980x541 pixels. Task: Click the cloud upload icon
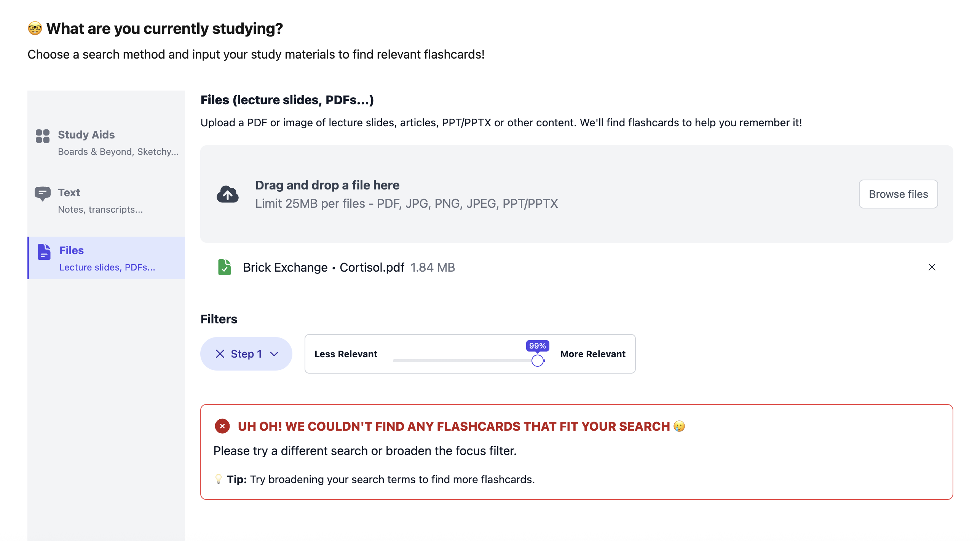coord(227,194)
